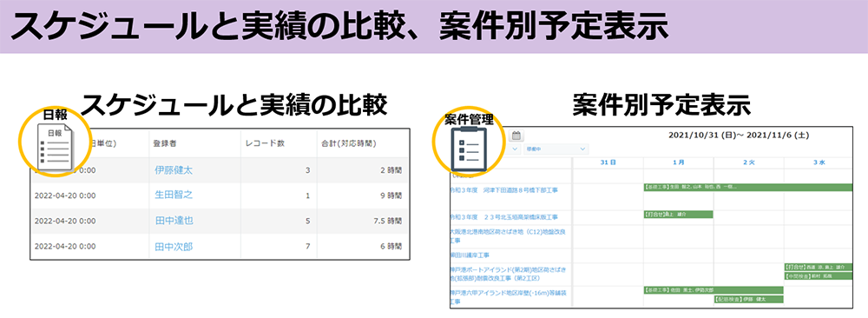Click the 【打合せ】西浦 涼 schedule bar on Wednesday
The height and width of the screenshot is (318, 868).
coord(819,267)
